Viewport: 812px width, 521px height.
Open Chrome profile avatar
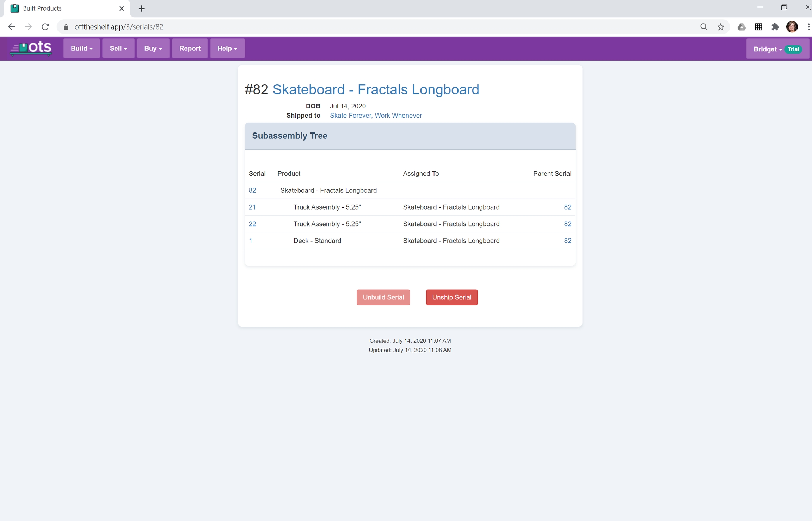792,27
